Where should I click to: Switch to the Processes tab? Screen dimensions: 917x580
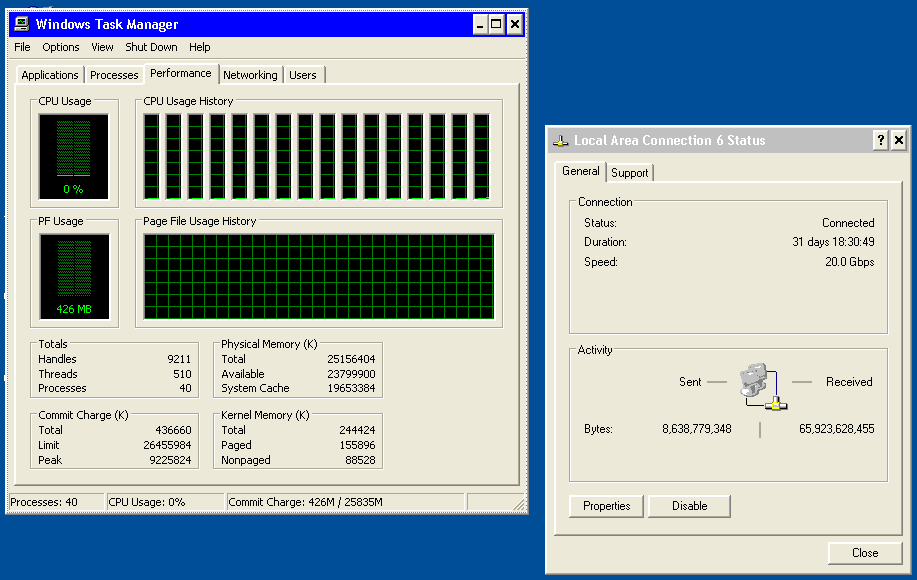point(114,75)
